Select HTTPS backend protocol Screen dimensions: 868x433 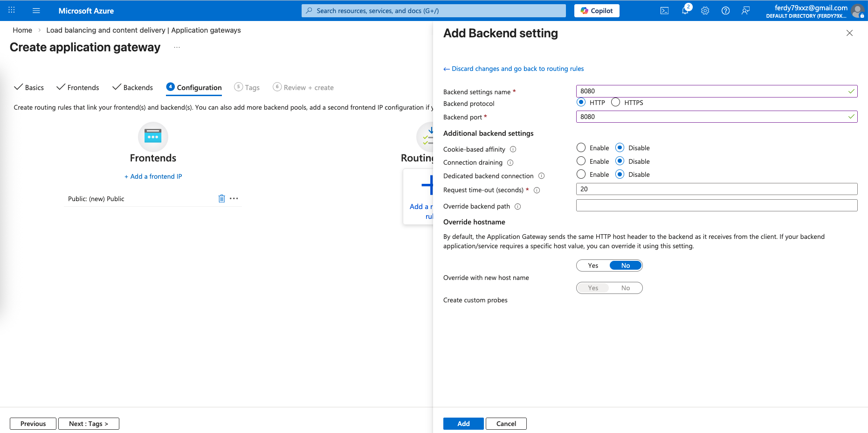(x=616, y=102)
